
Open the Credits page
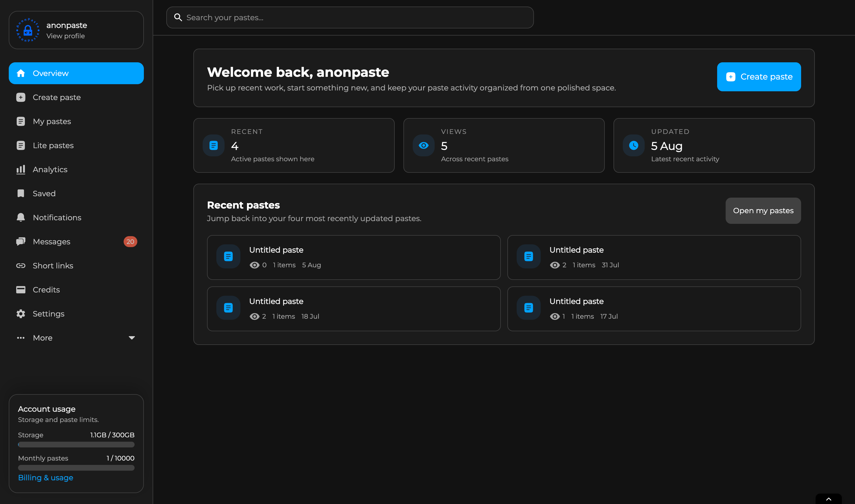(x=76, y=290)
